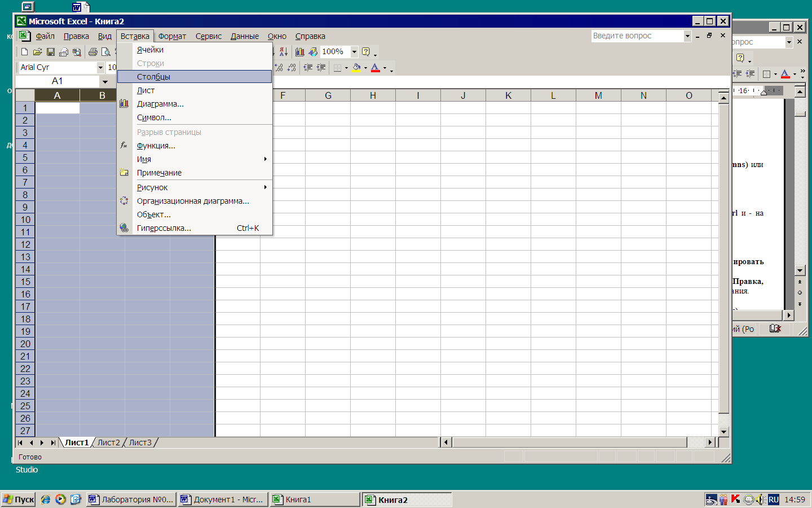Click the Word Help question icon

(740, 58)
